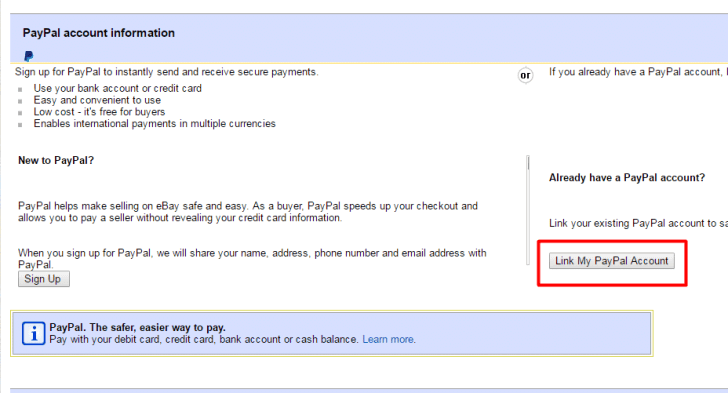
Task: Click 'If you already have a PayPal account' text
Action: pos(638,72)
